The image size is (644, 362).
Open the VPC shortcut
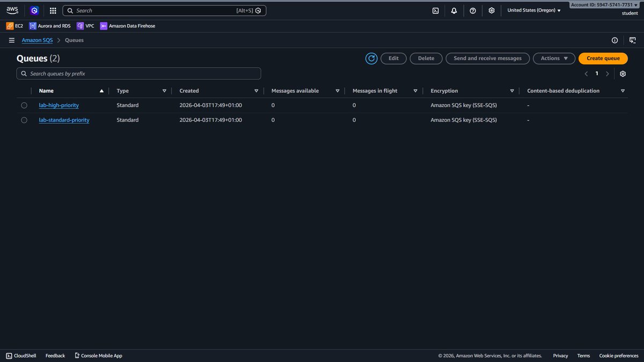pos(85,26)
